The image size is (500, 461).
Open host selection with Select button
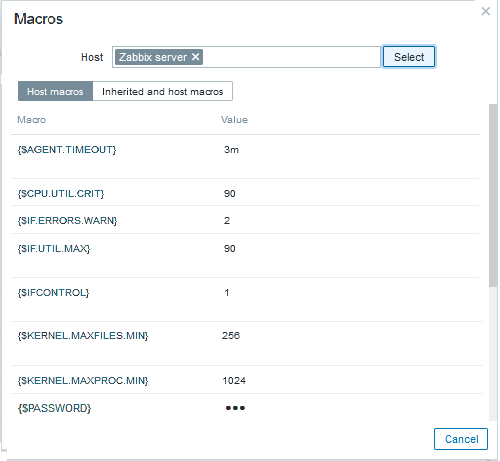point(409,57)
